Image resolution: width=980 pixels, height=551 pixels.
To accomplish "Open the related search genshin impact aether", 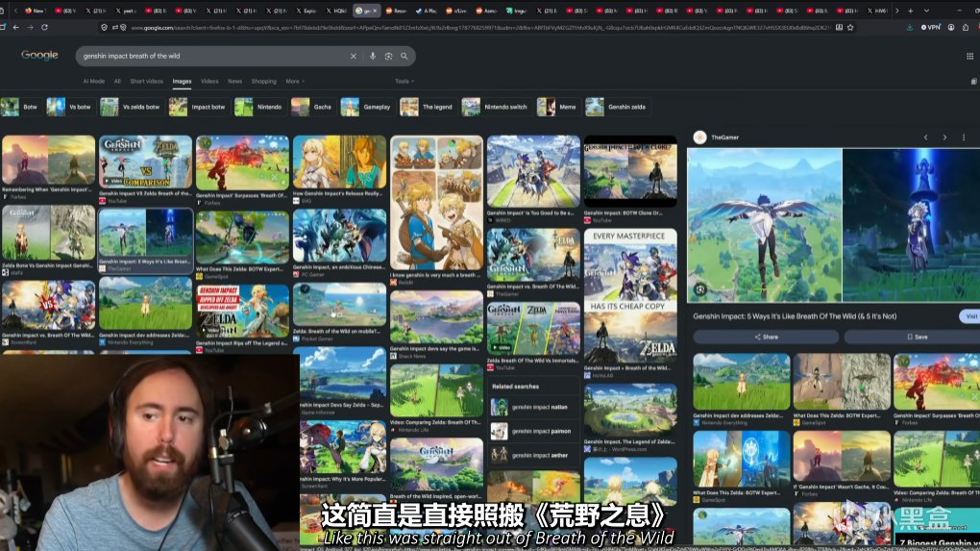I will [533, 455].
